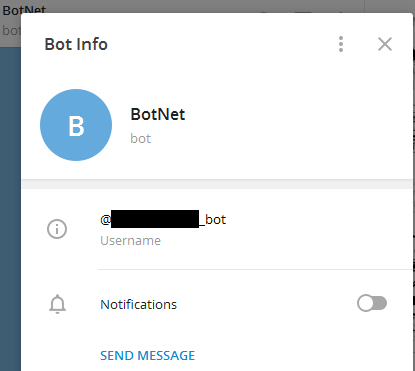Click the SEND MESSAGE link
Viewport: 415px width, 371px height.
tap(147, 356)
